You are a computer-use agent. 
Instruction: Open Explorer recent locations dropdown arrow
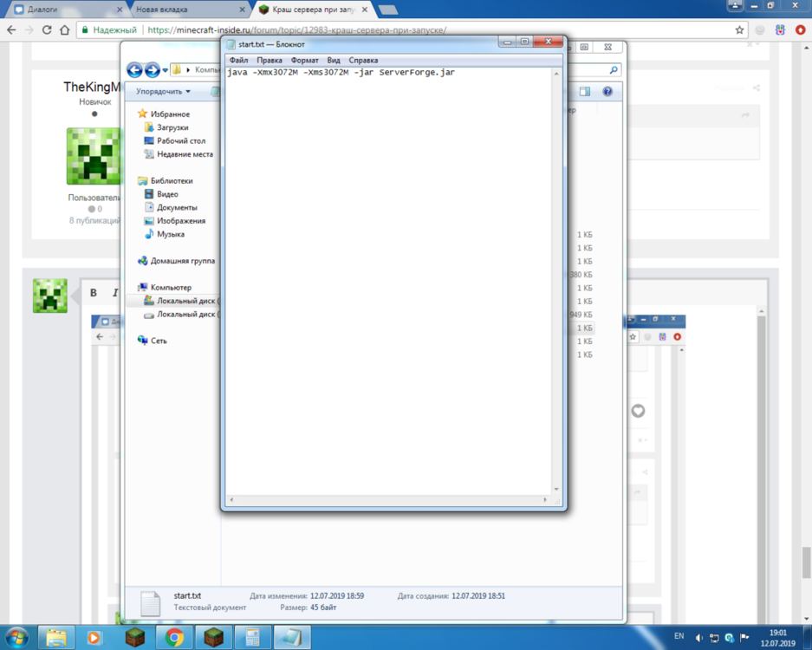coord(166,70)
